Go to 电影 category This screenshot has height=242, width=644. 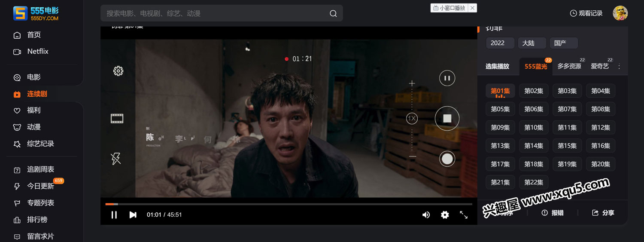[27, 77]
